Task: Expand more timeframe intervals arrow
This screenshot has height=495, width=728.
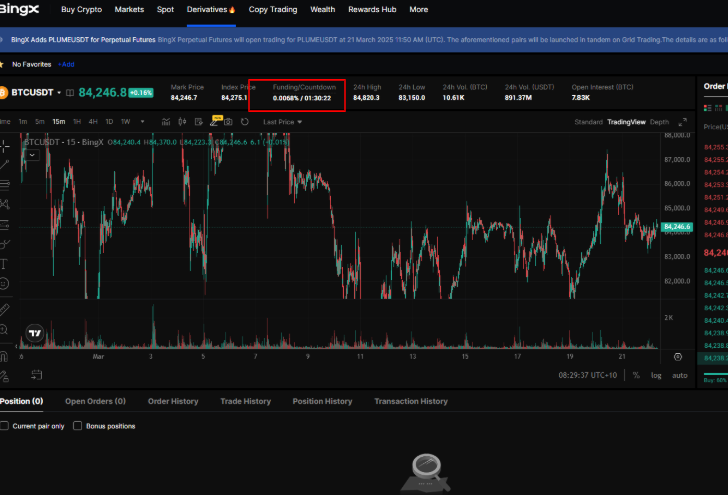Action: [x=143, y=122]
